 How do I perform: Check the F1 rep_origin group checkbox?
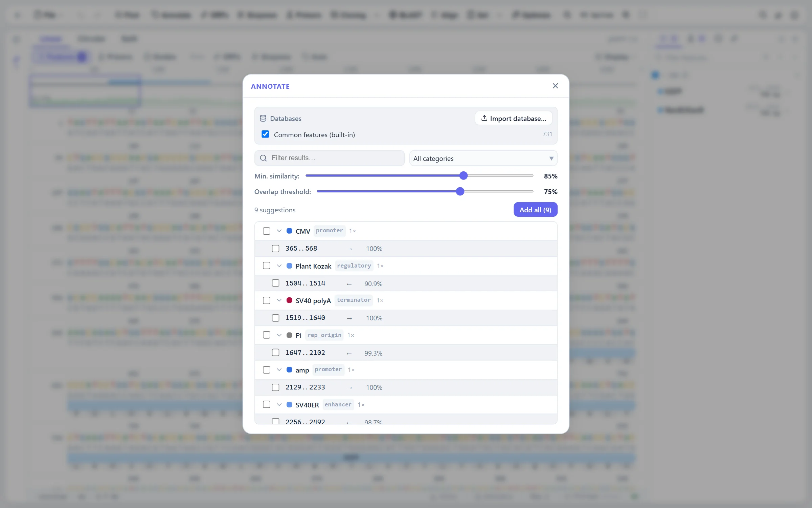[x=267, y=335]
